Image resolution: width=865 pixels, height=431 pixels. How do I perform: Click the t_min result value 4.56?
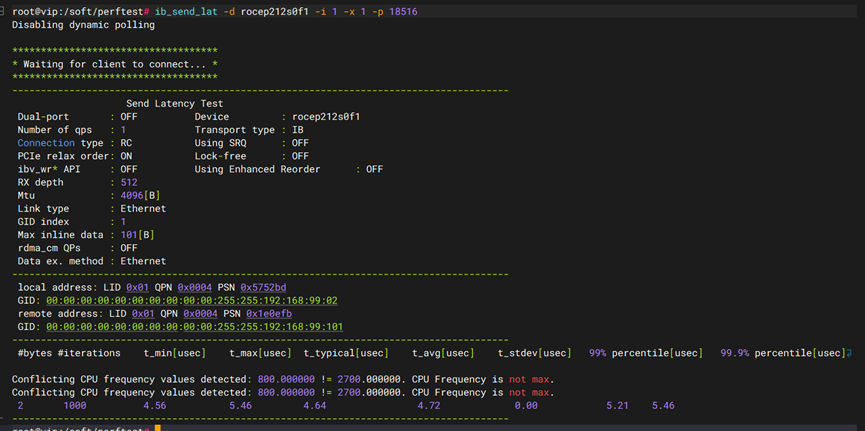[x=155, y=406]
